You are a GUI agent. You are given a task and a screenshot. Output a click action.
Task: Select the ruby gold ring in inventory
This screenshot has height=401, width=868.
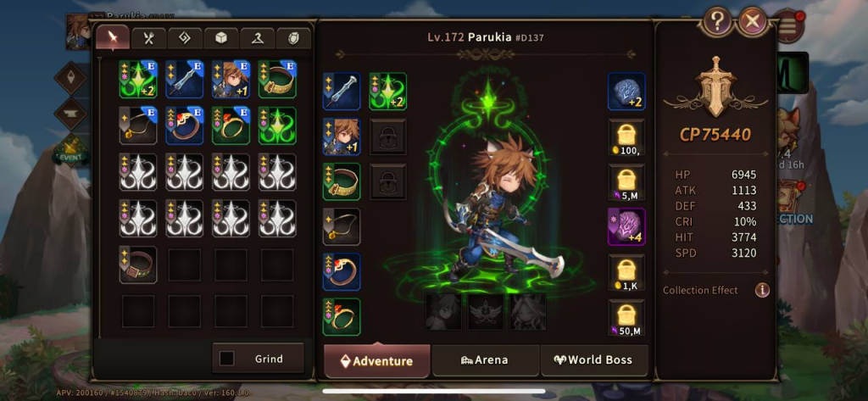[231, 125]
